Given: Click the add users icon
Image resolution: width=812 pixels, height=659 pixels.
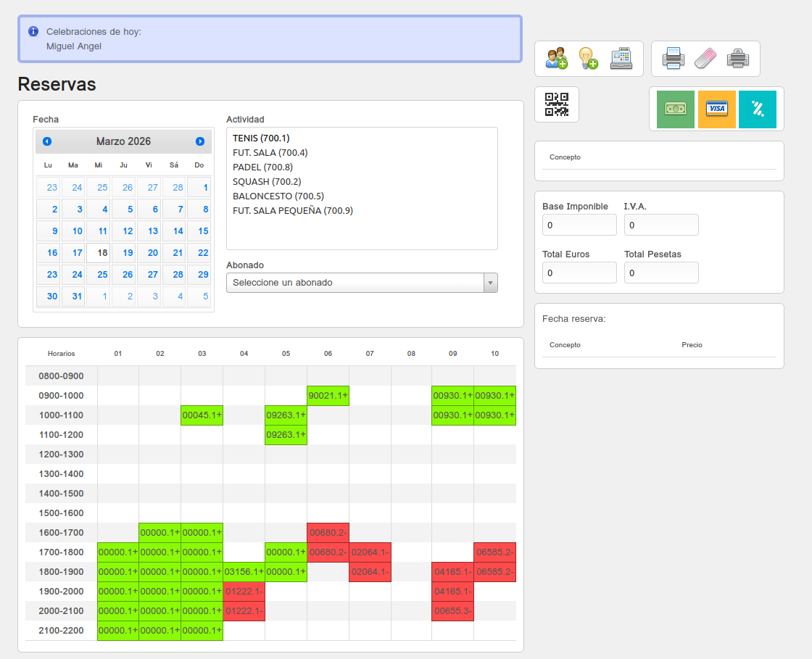Looking at the screenshot, I should 557,58.
